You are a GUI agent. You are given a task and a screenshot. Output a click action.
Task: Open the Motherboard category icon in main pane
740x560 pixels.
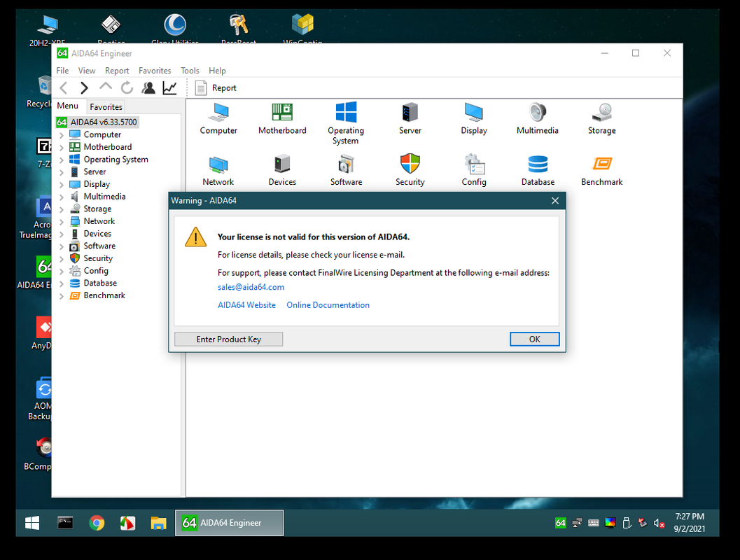tap(282, 118)
